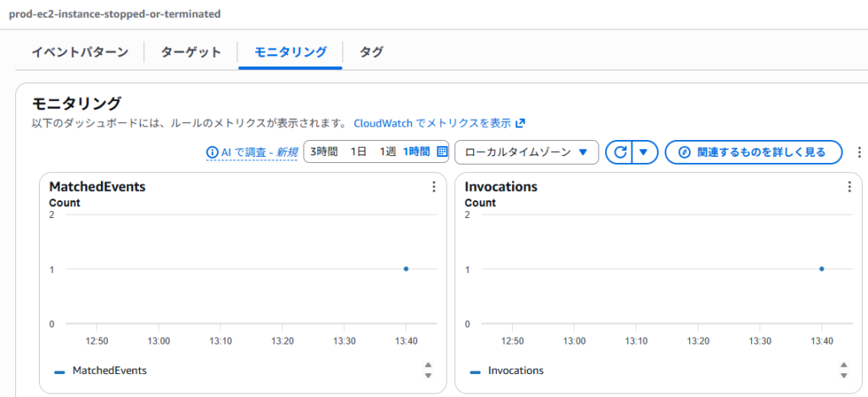Click the モニタリング section heading

76,103
